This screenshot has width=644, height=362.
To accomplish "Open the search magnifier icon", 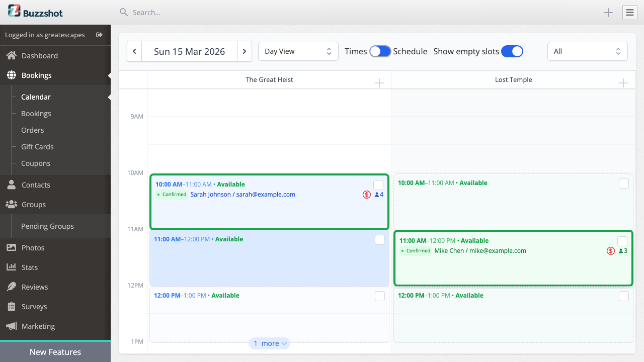I will (x=123, y=12).
